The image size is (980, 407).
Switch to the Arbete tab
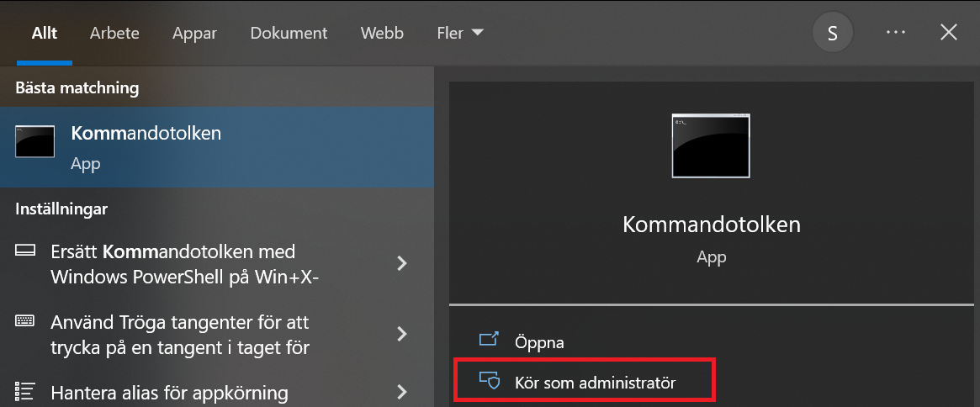114,34
